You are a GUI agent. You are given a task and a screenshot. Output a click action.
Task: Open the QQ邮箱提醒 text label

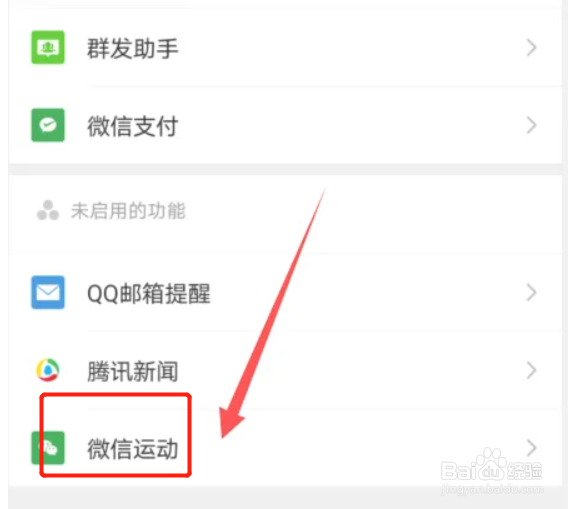pos(149,293)
